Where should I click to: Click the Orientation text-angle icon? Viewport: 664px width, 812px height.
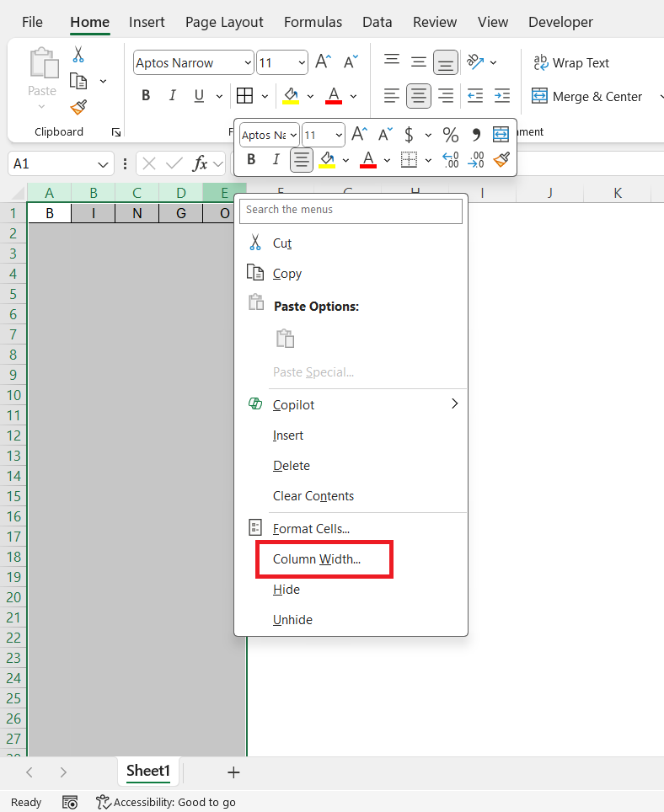pyautogui.click(x=475, y=62)
